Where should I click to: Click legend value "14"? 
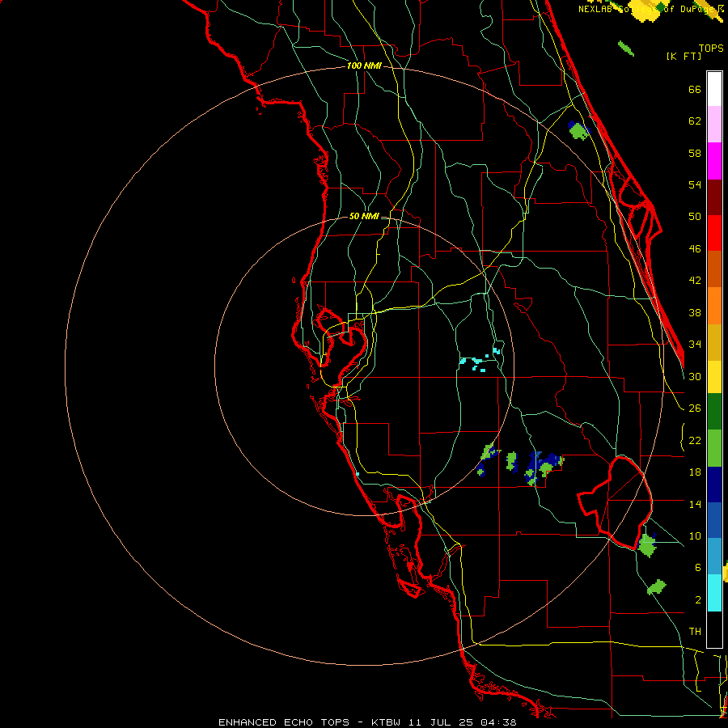(x=695, y=504)
